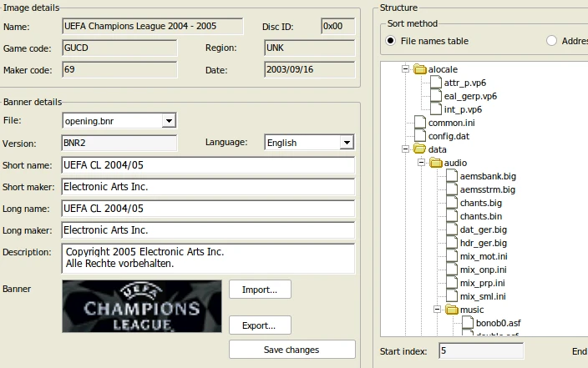
Task: Click the Export... banner button
Action: coord(260,325)
